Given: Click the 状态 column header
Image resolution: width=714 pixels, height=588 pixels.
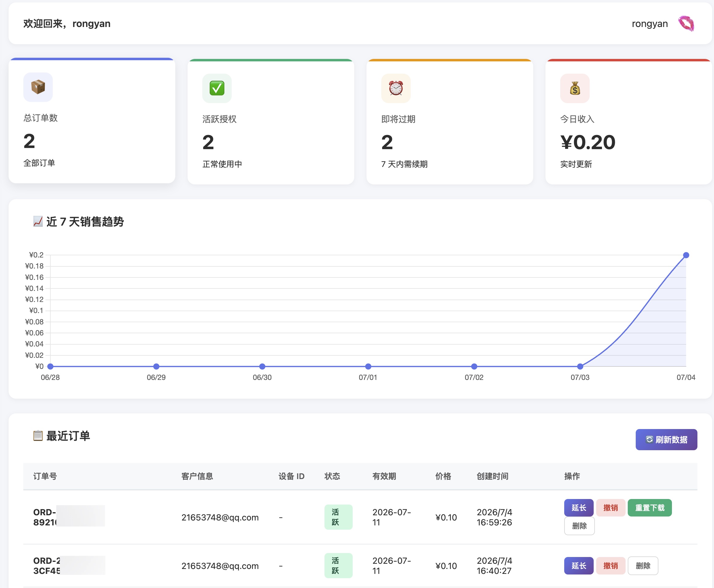Looking at the screenshot, I should 332,476.
